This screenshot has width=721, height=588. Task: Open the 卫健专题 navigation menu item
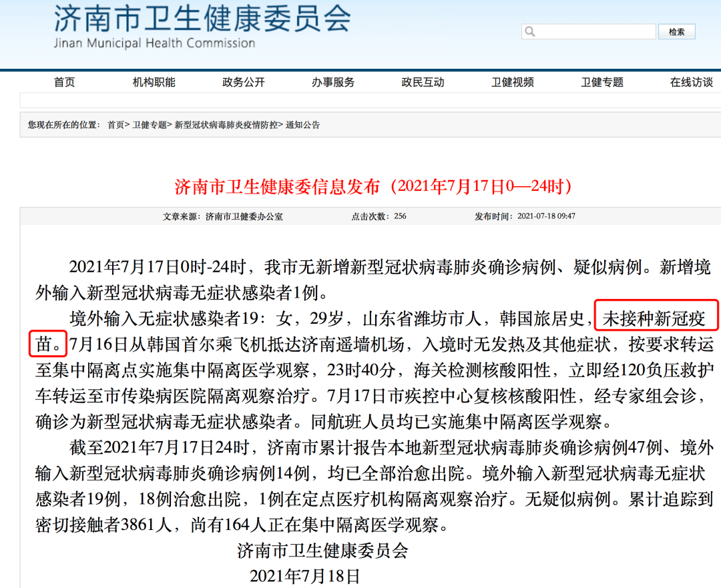(601, 81)
